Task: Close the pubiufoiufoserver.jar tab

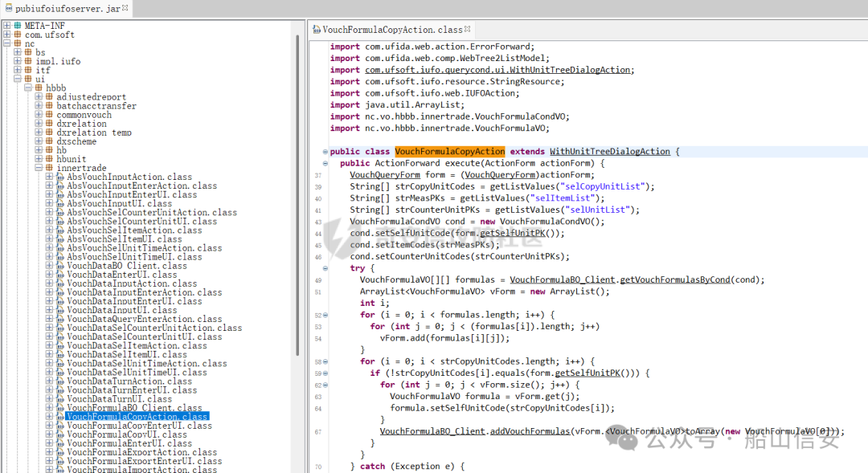Action: point(126,8)
